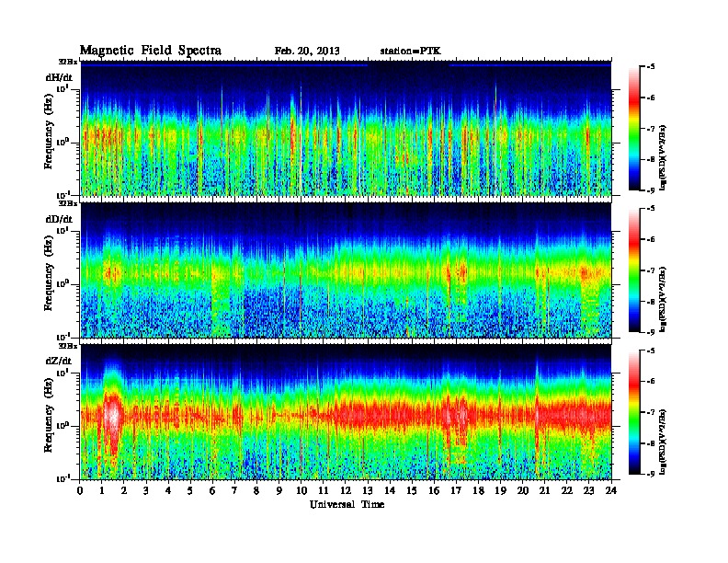Click hour 23 on the time axis

pos(588,491)
